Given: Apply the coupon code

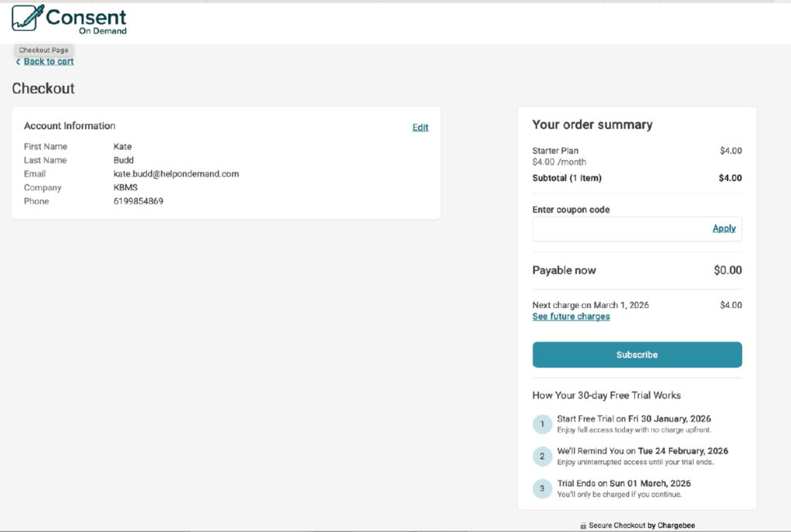Looking at the screenshot, I should (724, 229).
